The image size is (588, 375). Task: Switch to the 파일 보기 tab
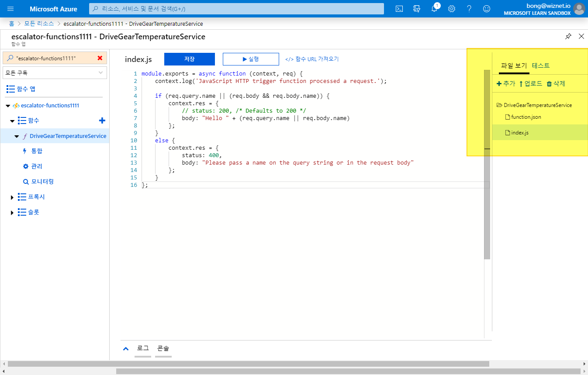(514, 66)
